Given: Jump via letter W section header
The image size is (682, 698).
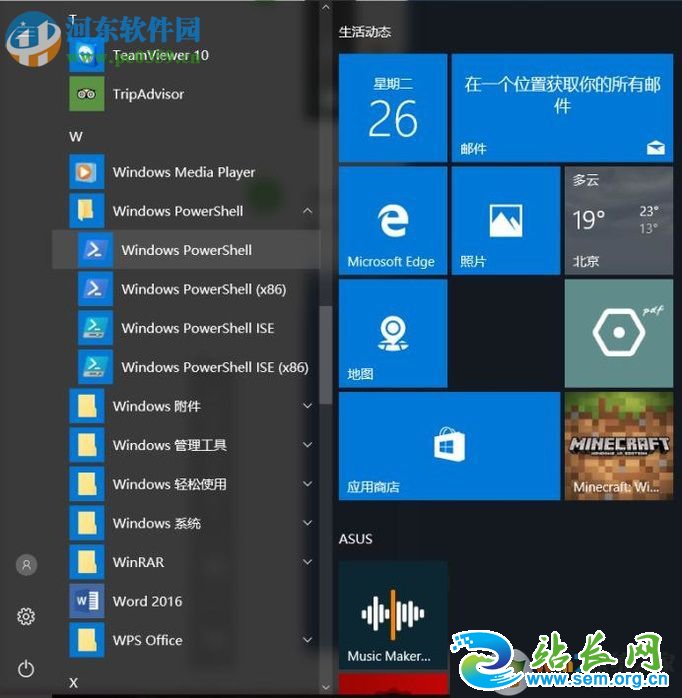Looking at the screenshot, I should pyautogui.click(x=76, y=136).
